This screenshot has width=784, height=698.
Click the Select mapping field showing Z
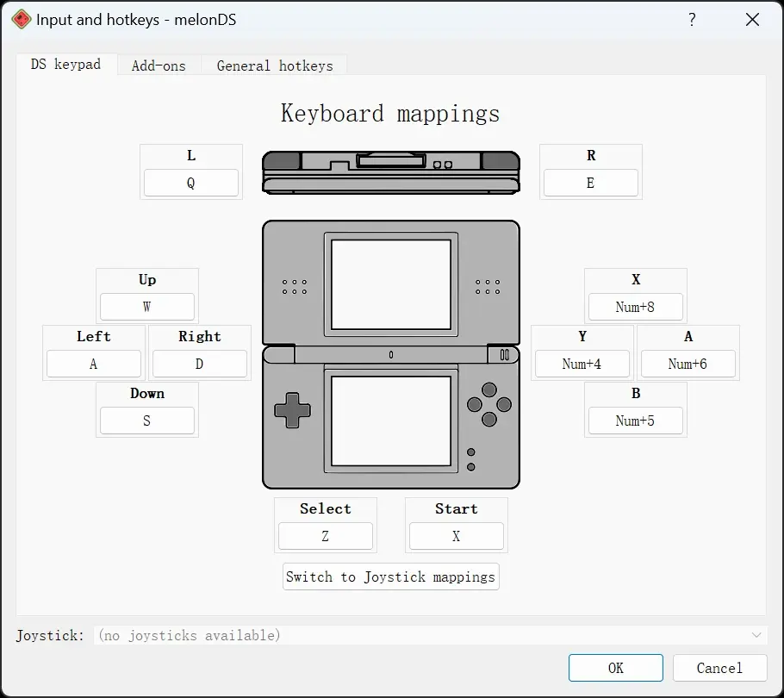(326, 536)
